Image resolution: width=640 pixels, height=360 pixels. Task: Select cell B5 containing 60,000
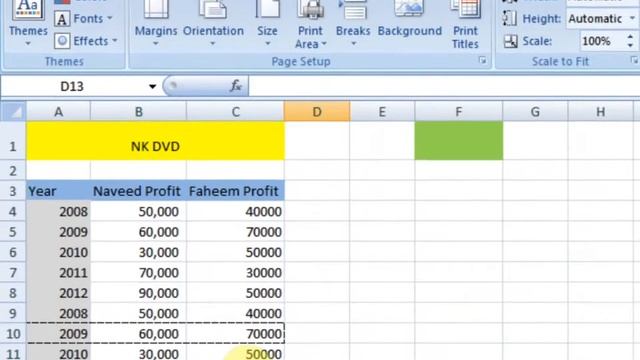tap(138, 231)
